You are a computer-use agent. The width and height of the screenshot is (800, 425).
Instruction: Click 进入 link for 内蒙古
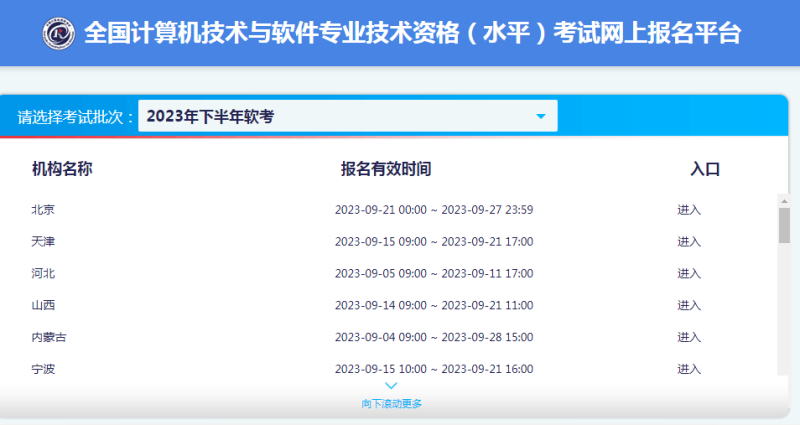point(689,337)
